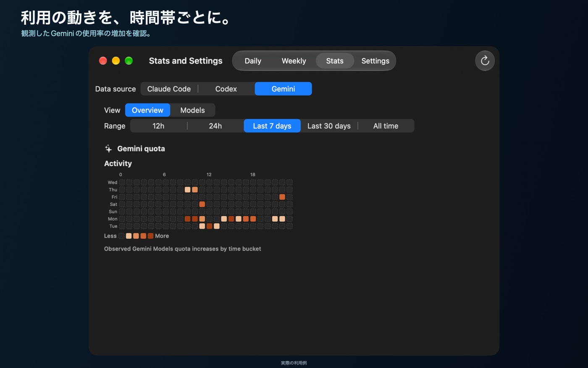The image size is (588, 368).
Task: Open the Weekly tab
Action: coord(294,61)
